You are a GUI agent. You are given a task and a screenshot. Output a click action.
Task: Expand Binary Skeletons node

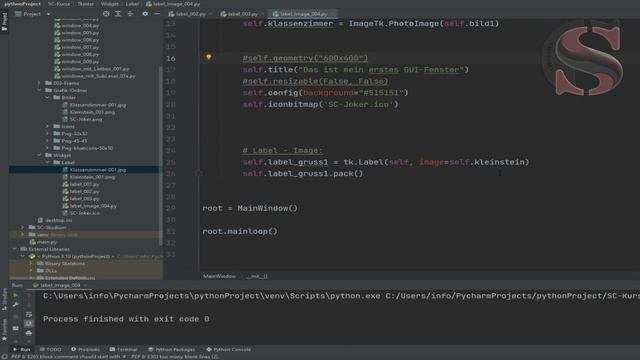[x=31, y=264]
